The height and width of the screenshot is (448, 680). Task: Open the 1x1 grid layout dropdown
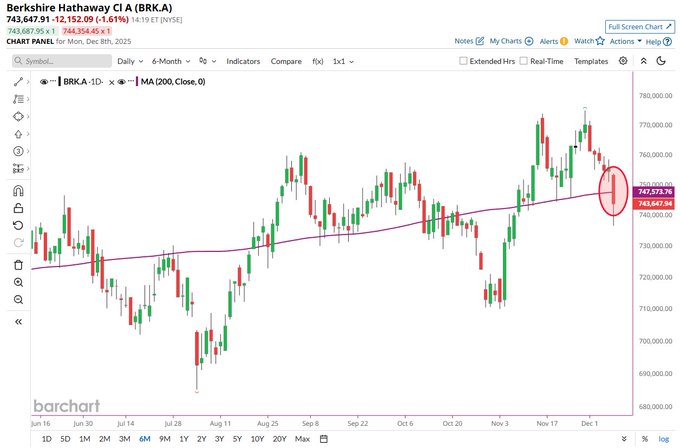click(343, 61)
